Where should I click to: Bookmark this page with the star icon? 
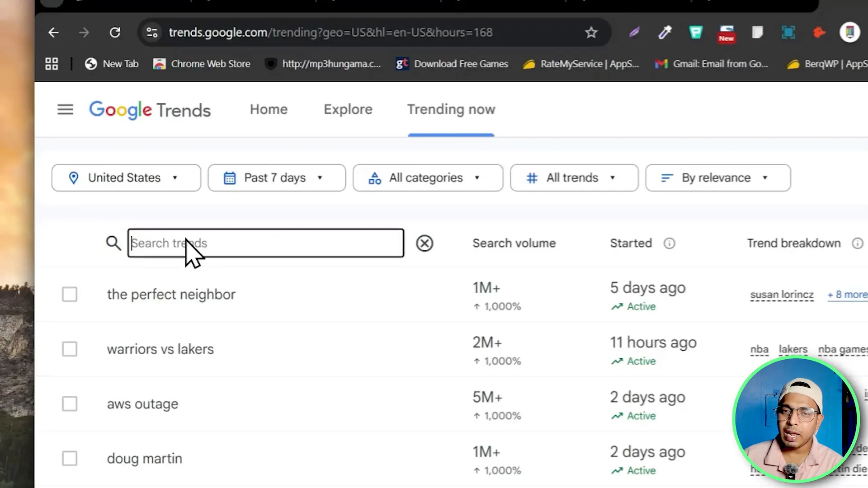pyautogui.click(x=591, y=32)
